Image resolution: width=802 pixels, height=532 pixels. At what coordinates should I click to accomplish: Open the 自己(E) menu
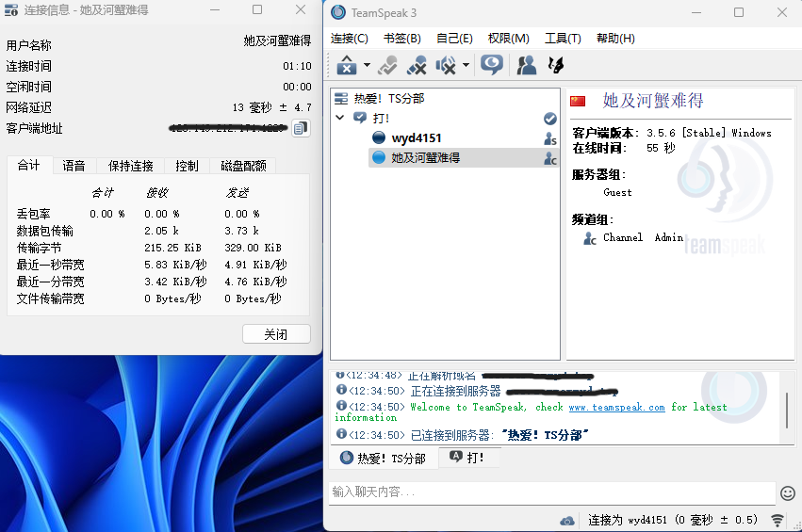click(454, 39)
